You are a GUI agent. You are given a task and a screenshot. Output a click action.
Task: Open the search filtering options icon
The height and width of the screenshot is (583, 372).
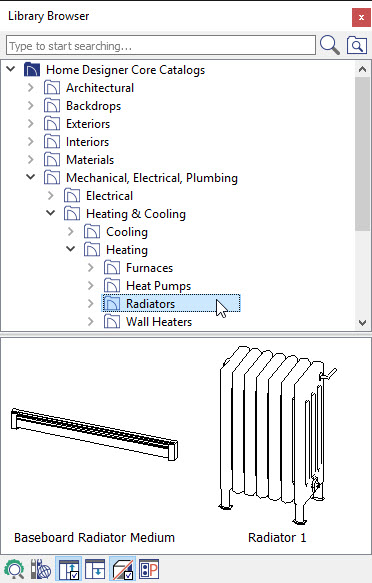(357, 45)
